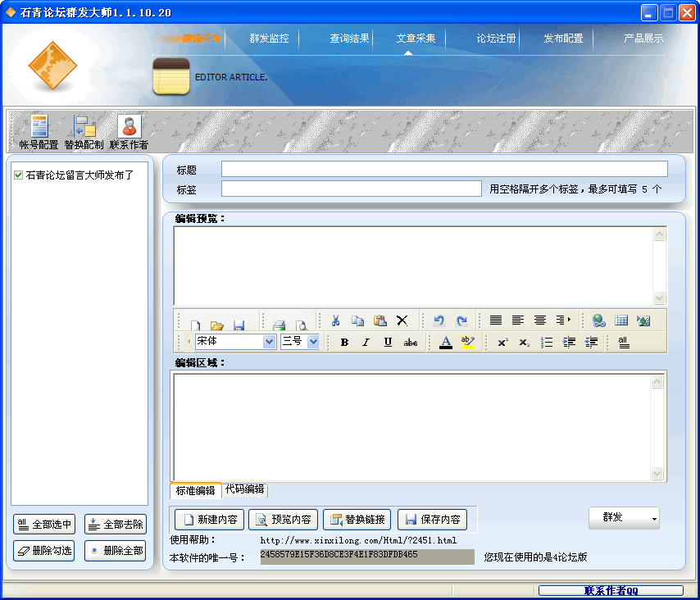Toggle bold formatting with the B button

343,342
